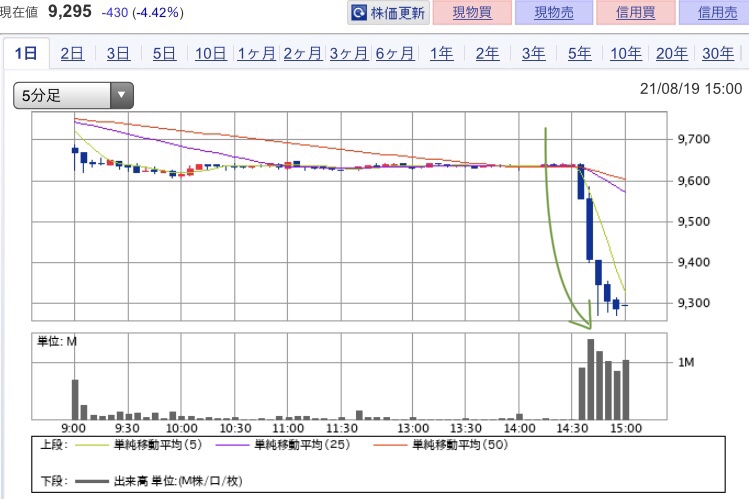Switch to the 3日 period tab
Screen dimensions: 749x499
(x=118, y=53)
